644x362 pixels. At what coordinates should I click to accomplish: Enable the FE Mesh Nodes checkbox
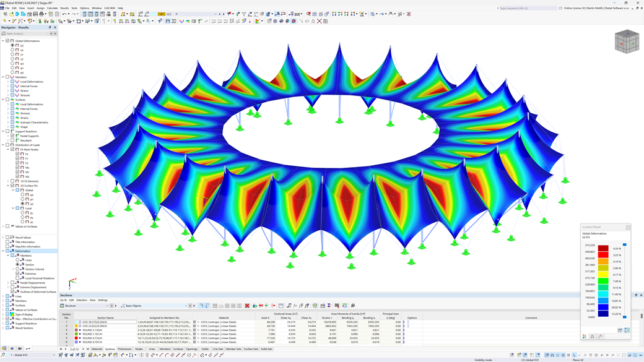pyautogui.click(x=12, y=150)
